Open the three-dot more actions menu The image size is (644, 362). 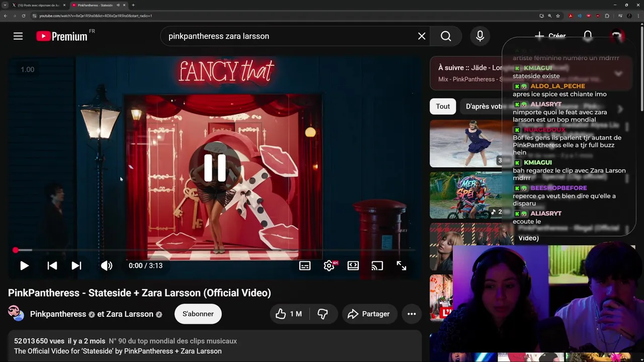412,314
